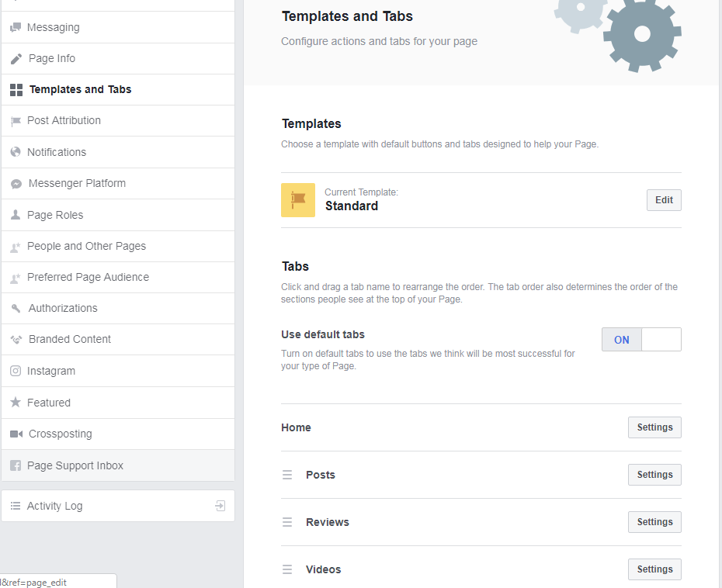The height and width of the screenshot is (588, 722).
Task: Open Settings for the Videos tab
Action: click(654, 569)
